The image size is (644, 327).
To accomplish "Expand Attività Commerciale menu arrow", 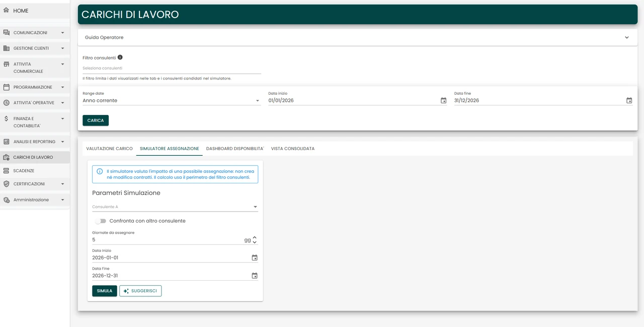I will [x=62, y=64].
